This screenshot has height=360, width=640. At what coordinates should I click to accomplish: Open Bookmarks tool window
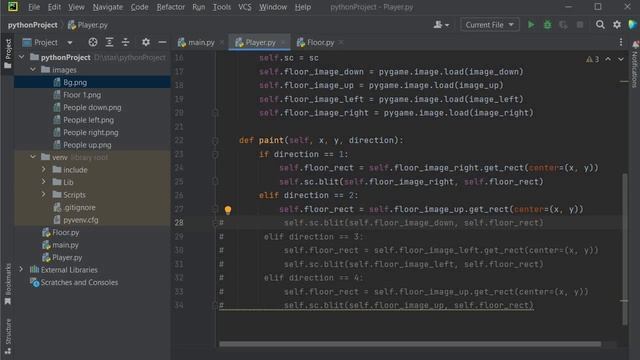[8, 284]
